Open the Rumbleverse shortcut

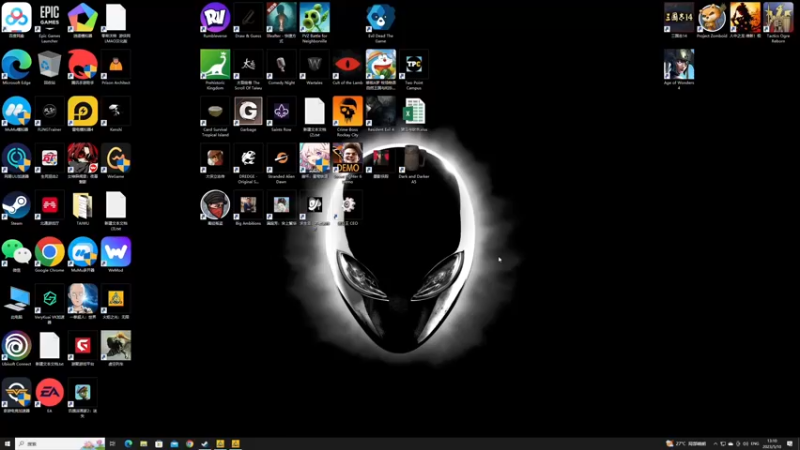(x=215, y=21)
